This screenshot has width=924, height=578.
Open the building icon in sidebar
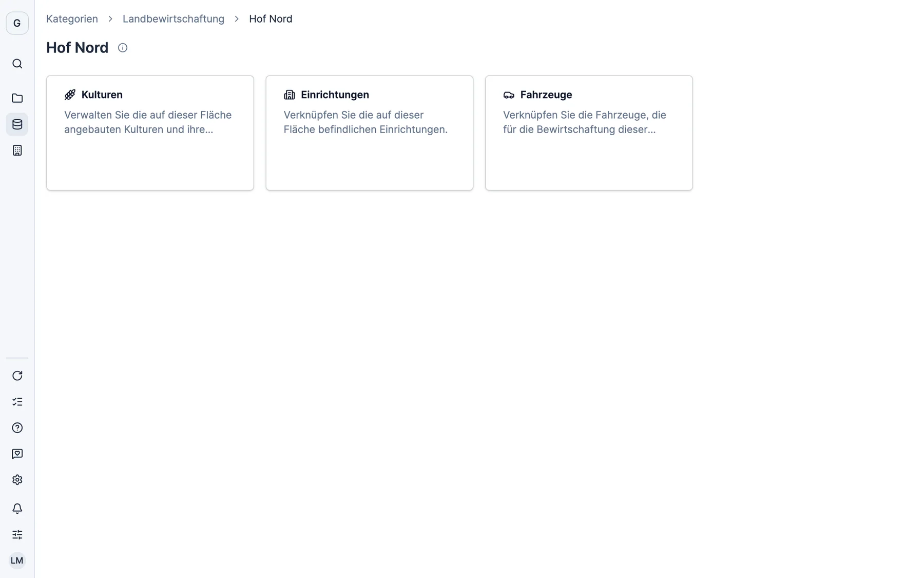(x=17, y=151)
